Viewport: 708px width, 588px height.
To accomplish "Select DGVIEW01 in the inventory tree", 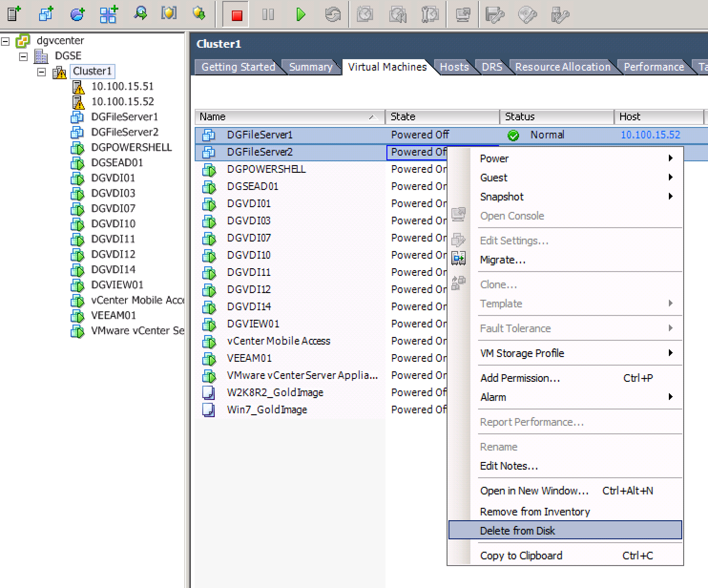I will point(117,285).
